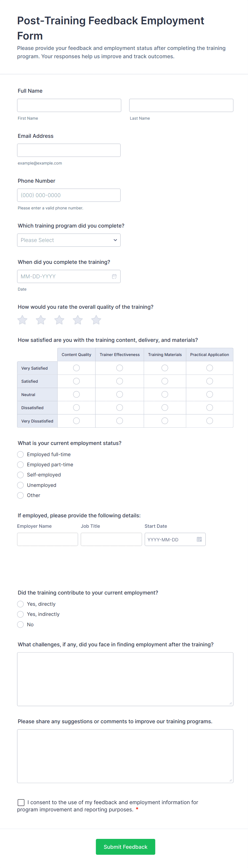Mark Satisfied for Trainer Effectiveness
The width and height of the screenshot is (248, 868).
(119, 381)
